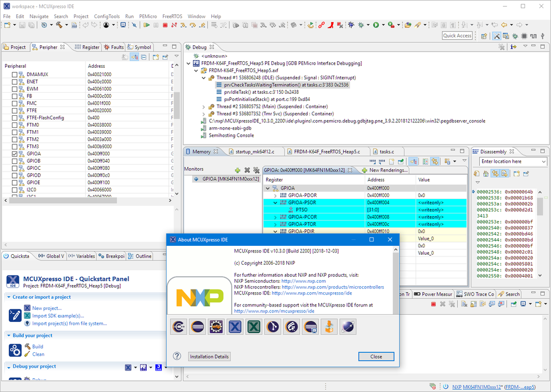Check the GPIOC peripheral checkbox

[14, 168]
